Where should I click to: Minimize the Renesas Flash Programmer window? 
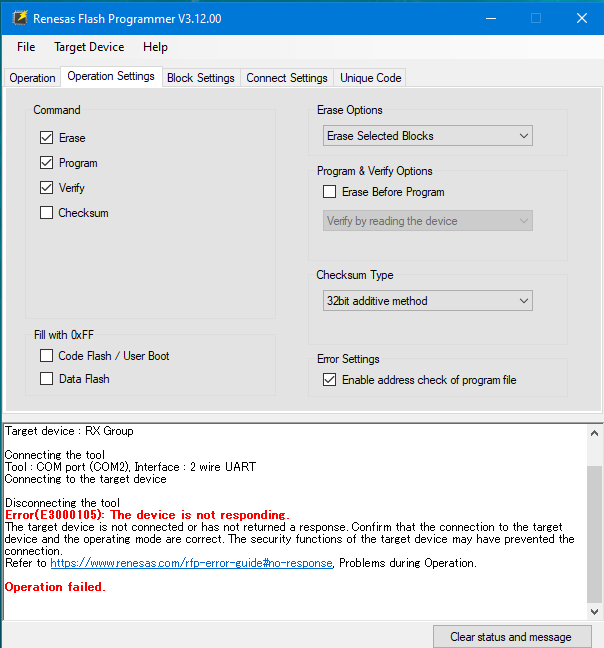pos(489,18)
